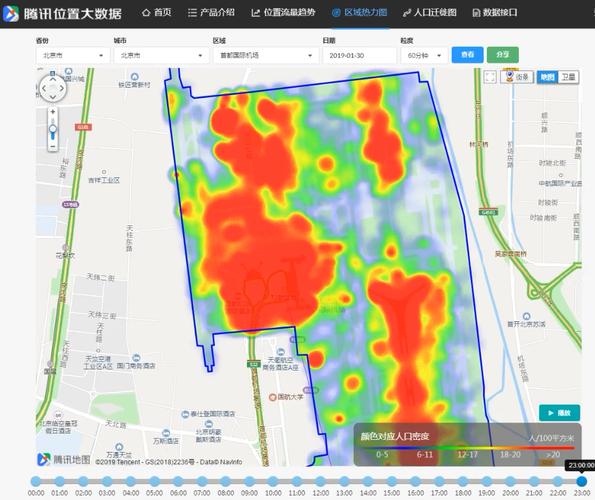Image resolution: width=595 pixels, height=500 pixels.
Task: Click the 天柱东路 road label
Action: pos(129,238)
